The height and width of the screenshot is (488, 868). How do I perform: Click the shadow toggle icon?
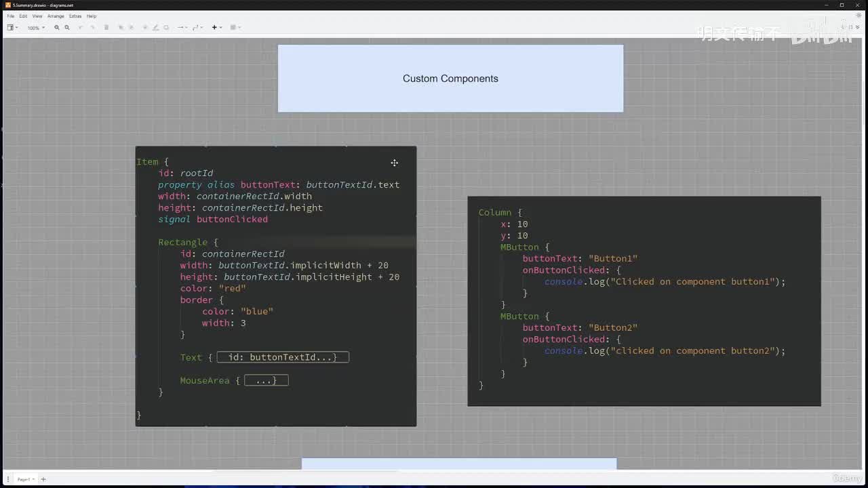coord(166,28)
